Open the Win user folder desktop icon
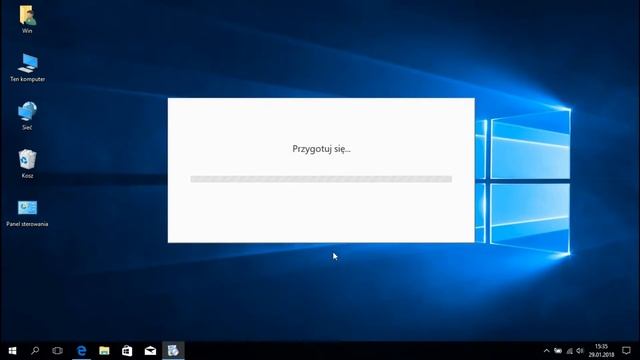 point(27,19)
